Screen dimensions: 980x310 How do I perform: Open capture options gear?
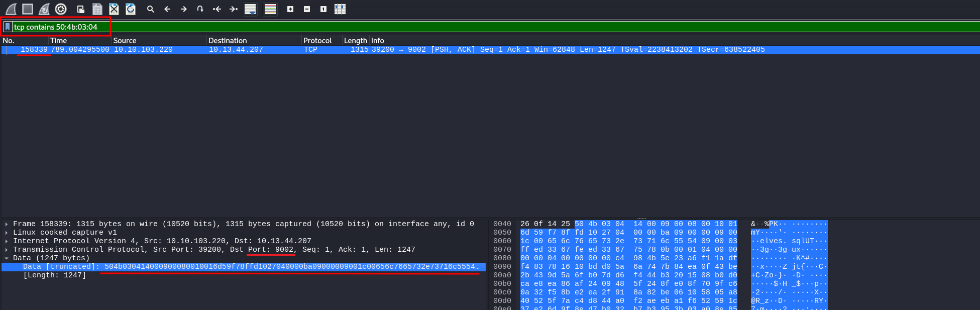61,9
